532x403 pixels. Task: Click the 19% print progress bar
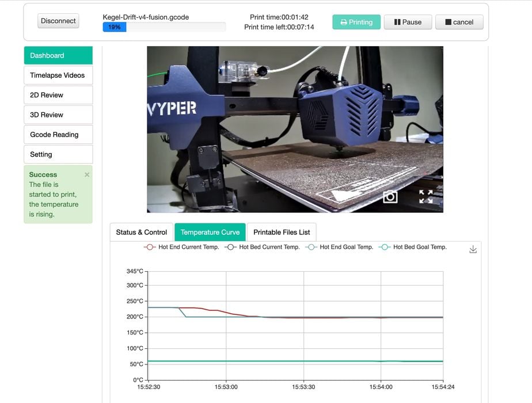[x=164, y=27]
